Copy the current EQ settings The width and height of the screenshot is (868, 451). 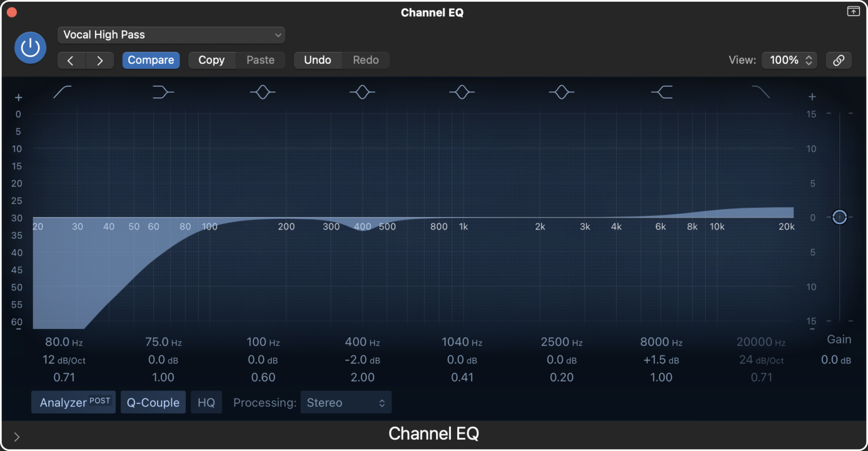coord(211,60)
